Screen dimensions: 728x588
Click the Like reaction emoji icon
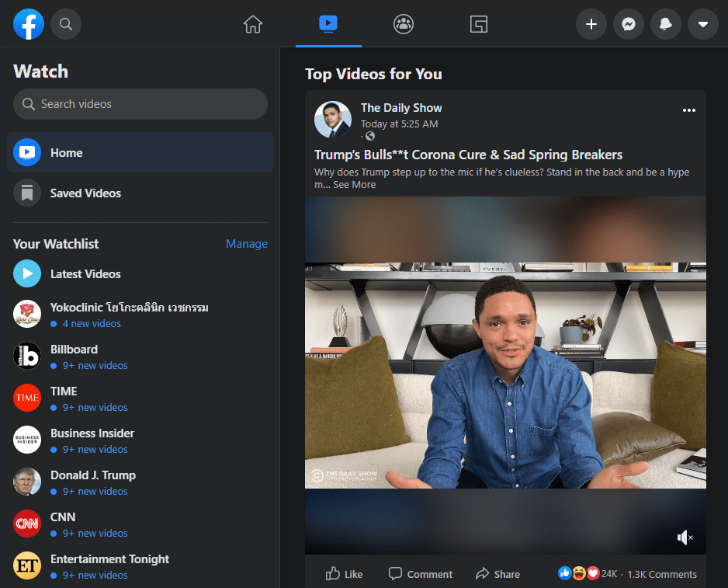(x=565, y=573)
